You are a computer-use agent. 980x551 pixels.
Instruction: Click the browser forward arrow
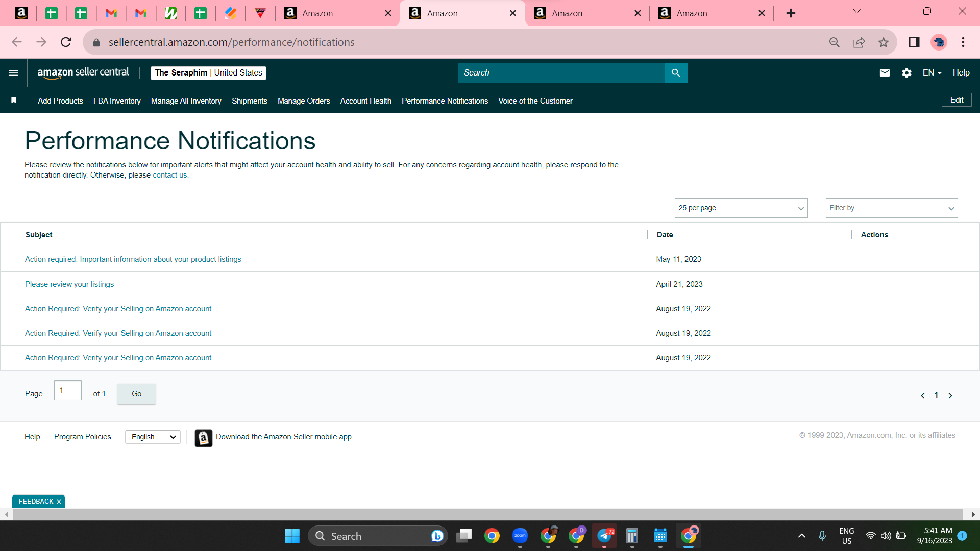click(x=41, y=42)
